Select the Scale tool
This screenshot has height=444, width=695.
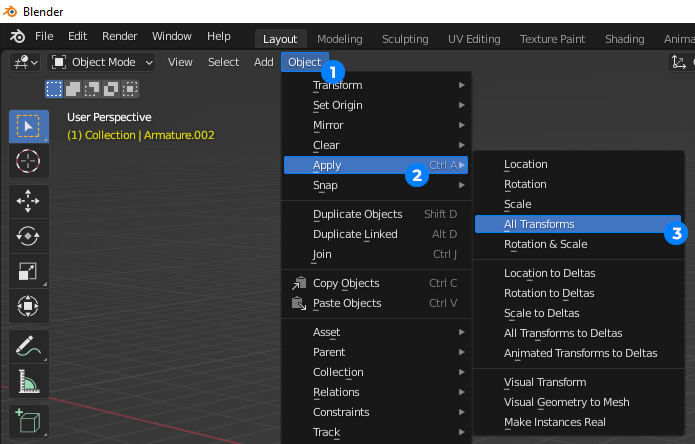pyautogui.click(x=29, y=271)
